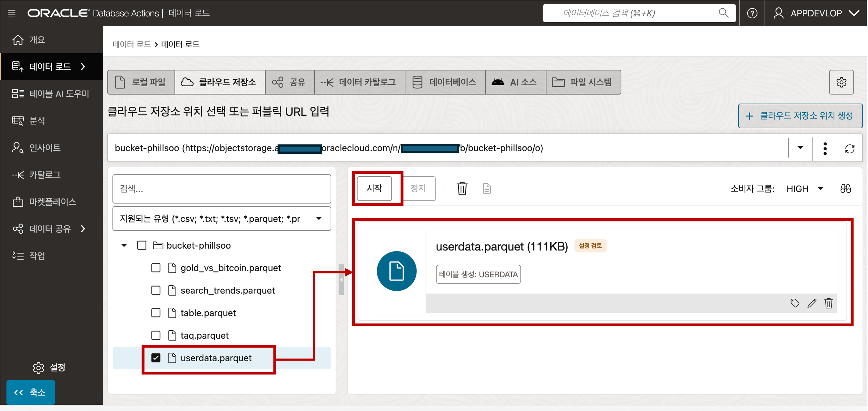Screen dimensions: 868x411
Task: Select search_trends.parquet file name
Action: pos(228,291)
